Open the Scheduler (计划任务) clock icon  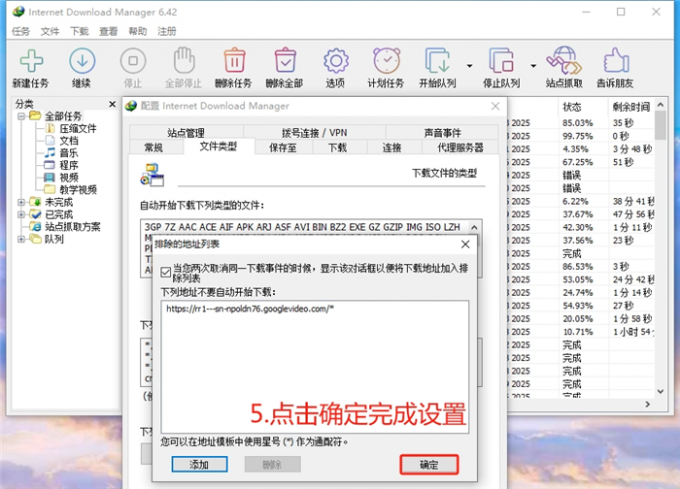point(386,60)
